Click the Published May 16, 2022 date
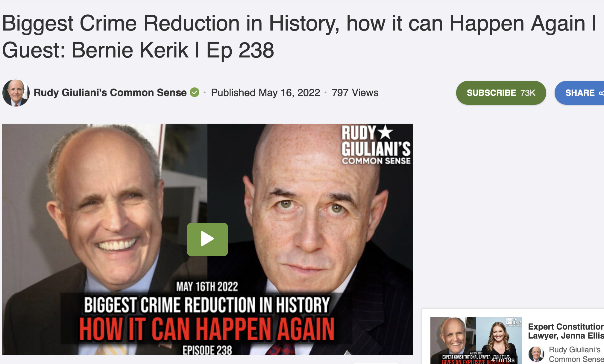 pos(265,92)
